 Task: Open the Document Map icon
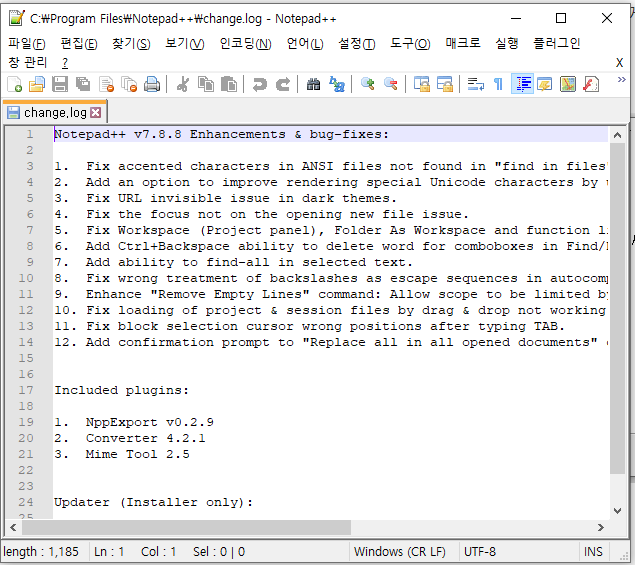click(x=568, y=84)
